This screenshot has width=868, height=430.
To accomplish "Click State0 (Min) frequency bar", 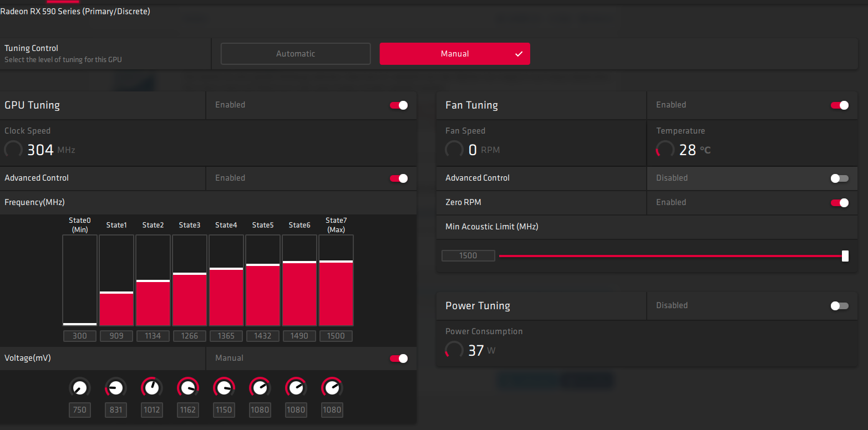I will click(x=80, y=280).
